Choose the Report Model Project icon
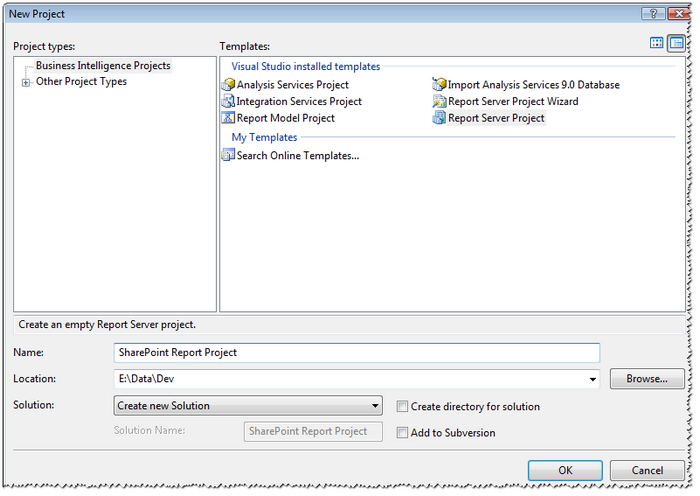The width and height of the screenshot is (700, 496). pyautogui.click(x=228, y=118)
